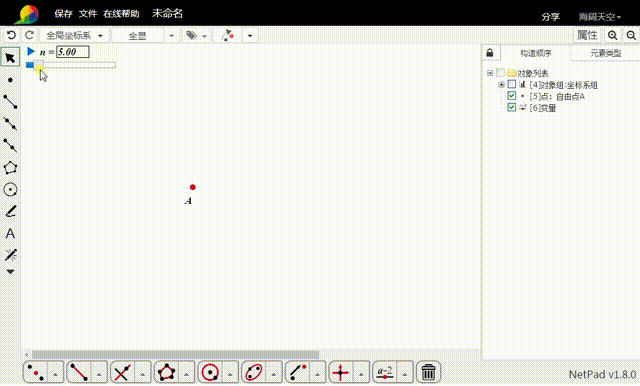Click the 未命名 document title
Viewport: 640px width, 386px height.
(167, 13)
